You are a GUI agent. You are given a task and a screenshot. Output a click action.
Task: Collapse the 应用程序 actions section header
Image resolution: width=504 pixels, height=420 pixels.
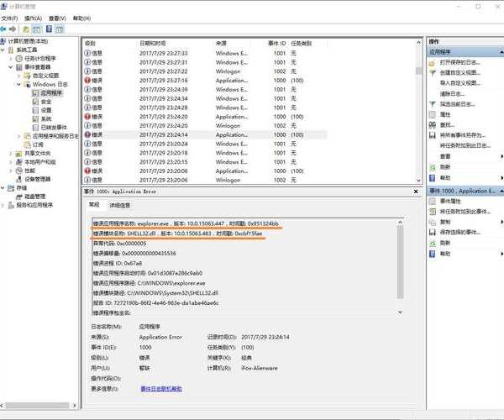[499, 51]
